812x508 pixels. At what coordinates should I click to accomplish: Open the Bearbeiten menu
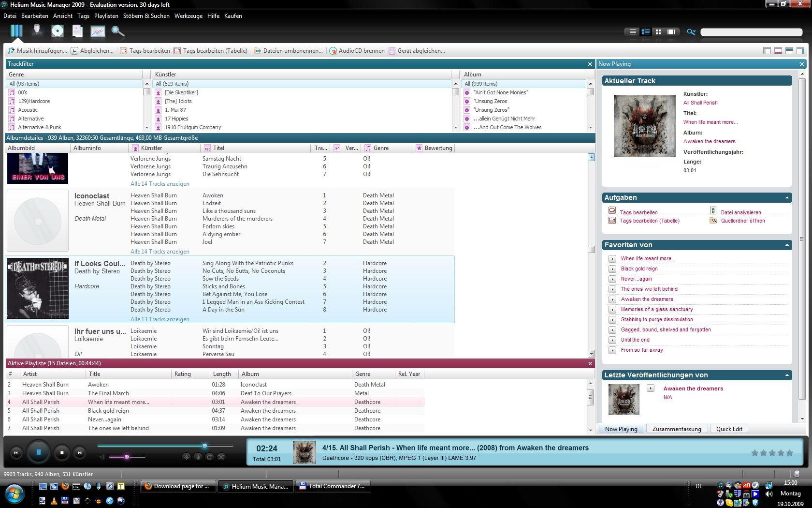pyautogui.click(x=35, y=16)
